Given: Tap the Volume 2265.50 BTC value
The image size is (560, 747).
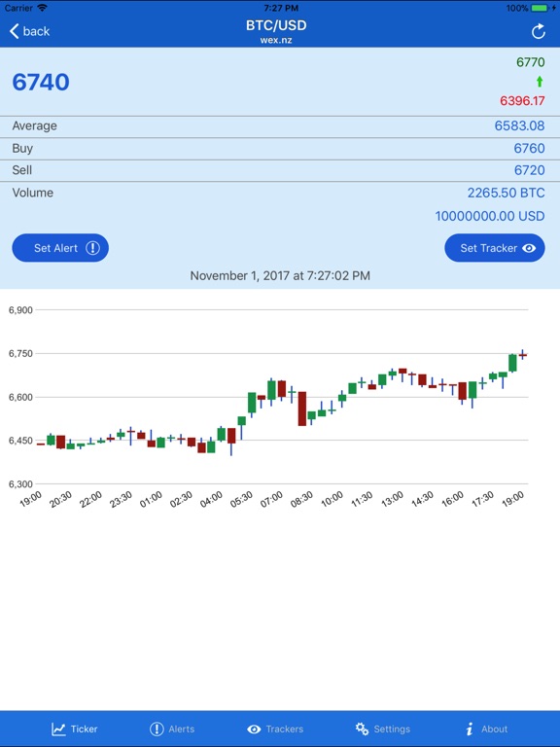Looking at the screenshot, I should tap(506, 193).
